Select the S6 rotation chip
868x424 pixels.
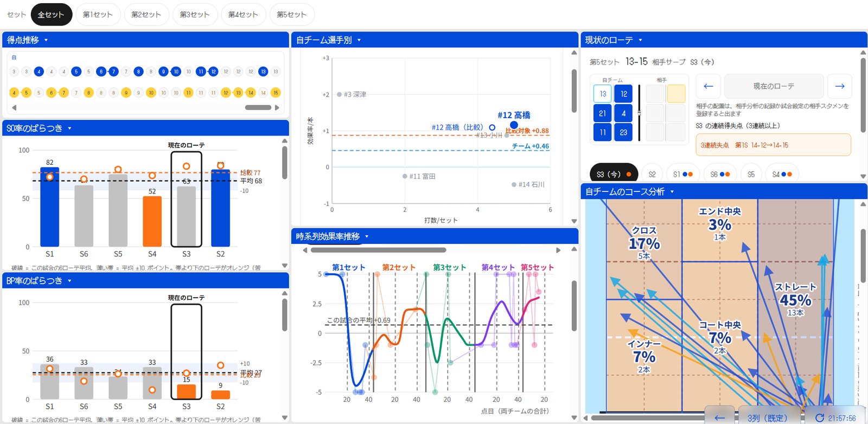(x=720, y=174)
